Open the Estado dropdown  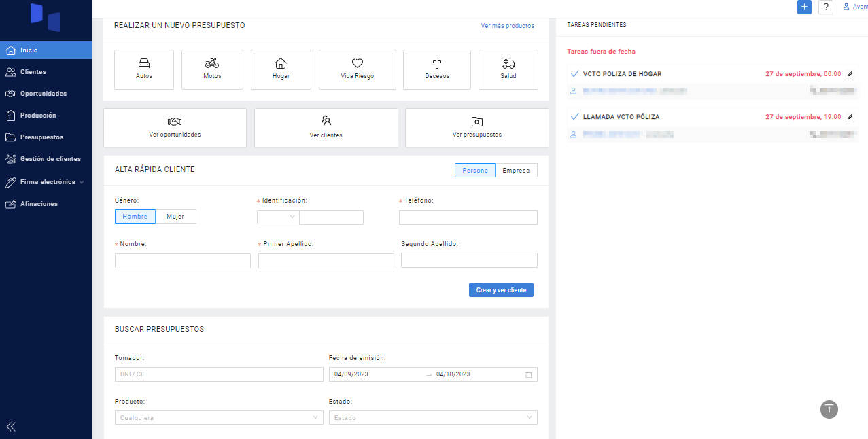tap(433, 418)
